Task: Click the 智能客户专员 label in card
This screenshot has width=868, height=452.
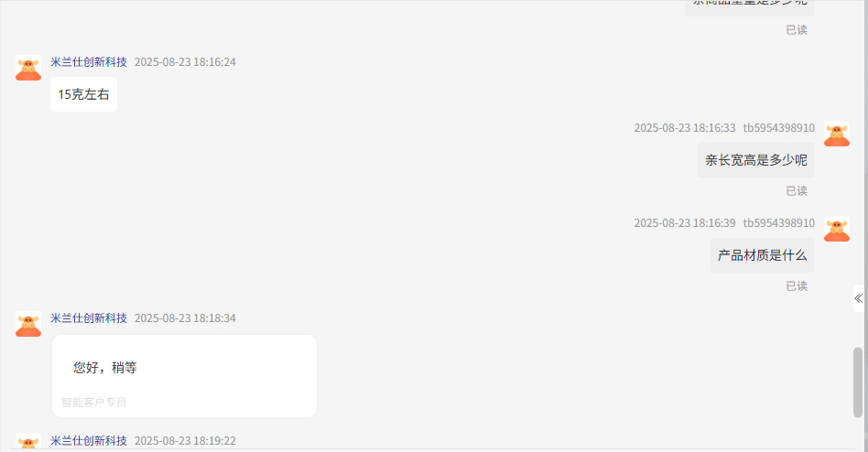Action: (94, 403)
